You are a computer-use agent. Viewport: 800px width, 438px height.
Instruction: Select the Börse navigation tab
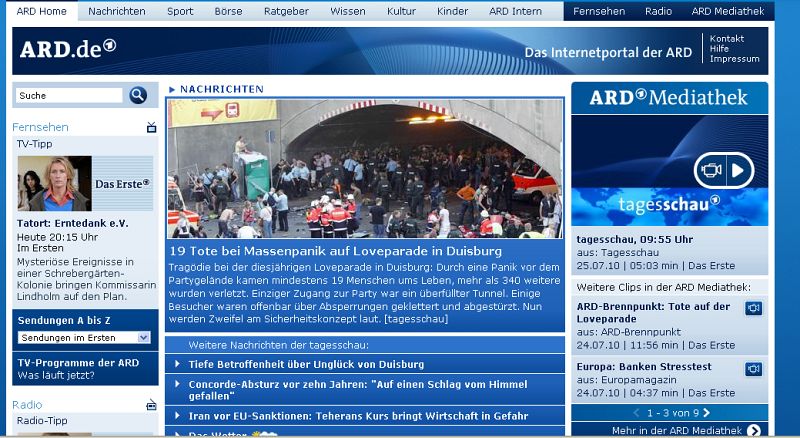[228, 11]
